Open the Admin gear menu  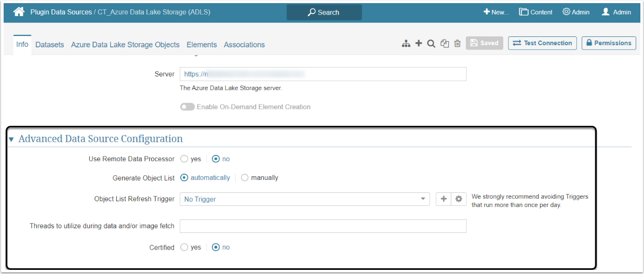(576, 12)
